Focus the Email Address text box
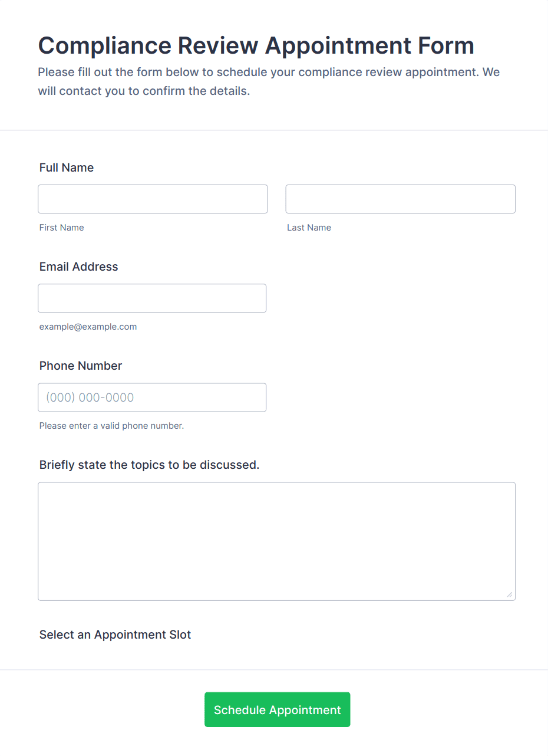The image size is (548, 756). point(152,298)
